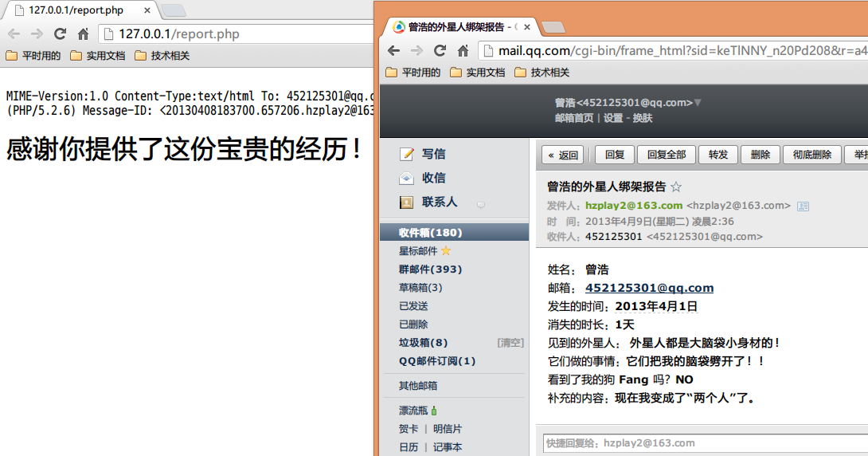Click back arrow in mail.qq.com window
This screenshot has height=456, width=868.
[x=393, y=51]
